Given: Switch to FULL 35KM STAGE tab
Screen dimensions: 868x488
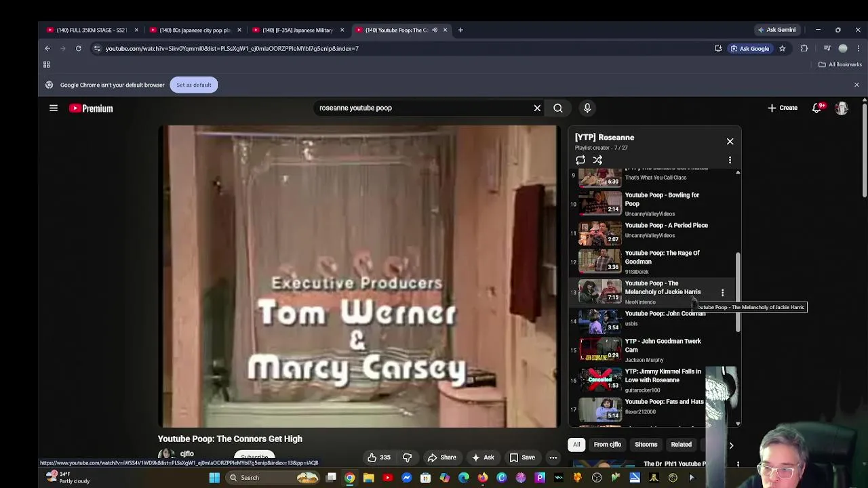Looking at the screenshot, I should click(92, 30).
